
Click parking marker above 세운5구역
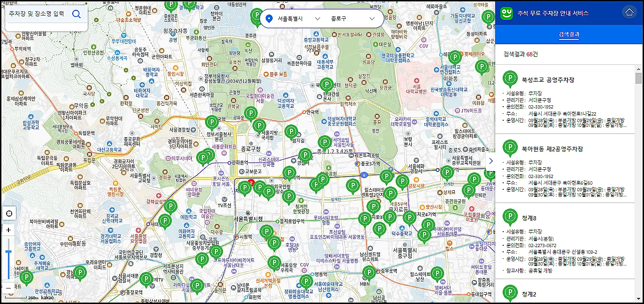click(390, 194)
